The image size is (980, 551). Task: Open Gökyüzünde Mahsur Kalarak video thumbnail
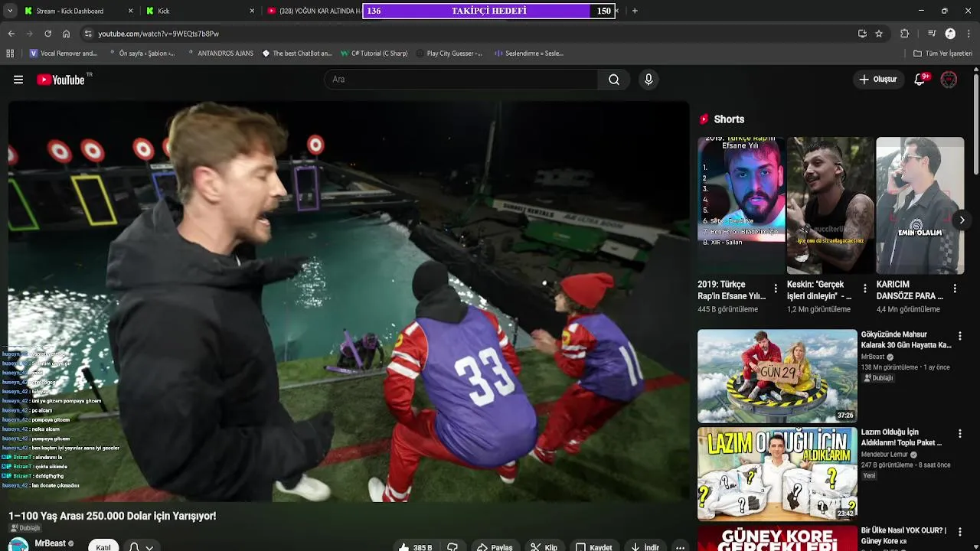pos(777,376)
